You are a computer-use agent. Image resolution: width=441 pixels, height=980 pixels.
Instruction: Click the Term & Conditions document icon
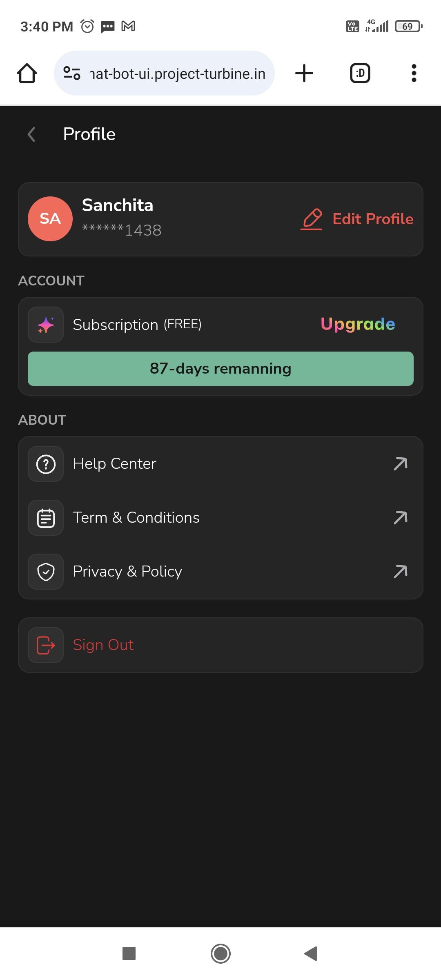click(46, 518)
